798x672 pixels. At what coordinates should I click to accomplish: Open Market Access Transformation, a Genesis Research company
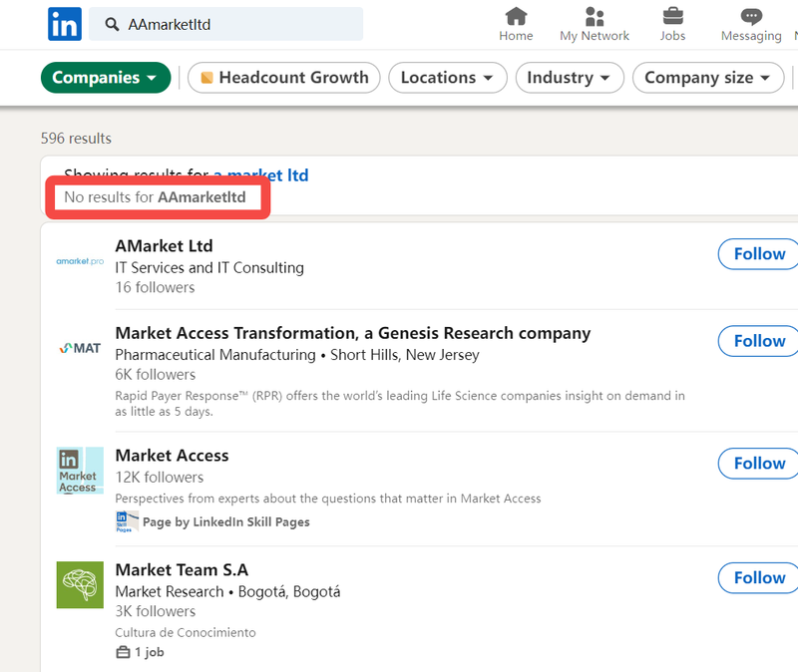(353, 333)
